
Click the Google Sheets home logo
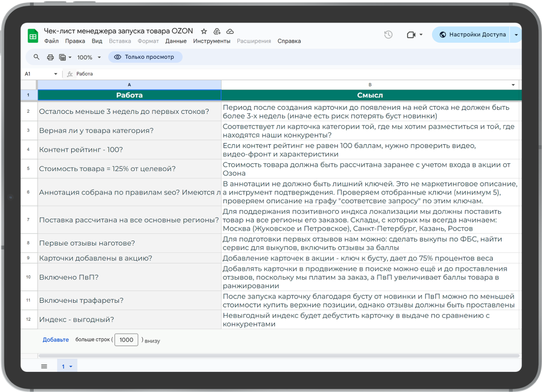click(33, 36)
